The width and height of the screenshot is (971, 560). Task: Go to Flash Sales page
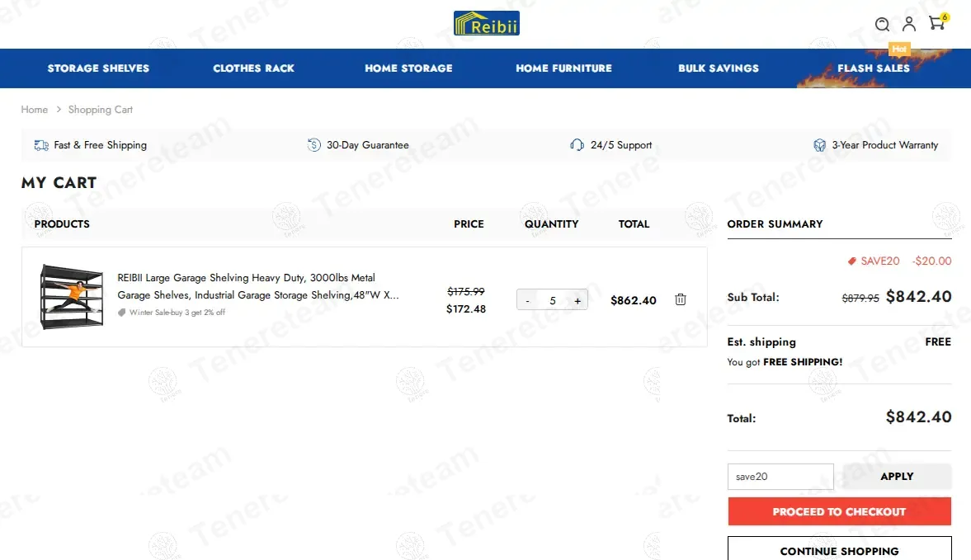pyautogui.click(x=873, y=68)
